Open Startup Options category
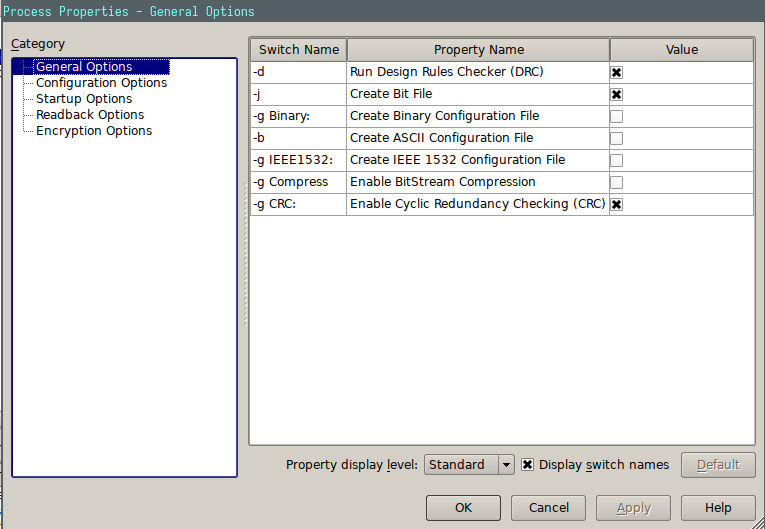Screen dimensions: 765x529 [x=84, y=99]
